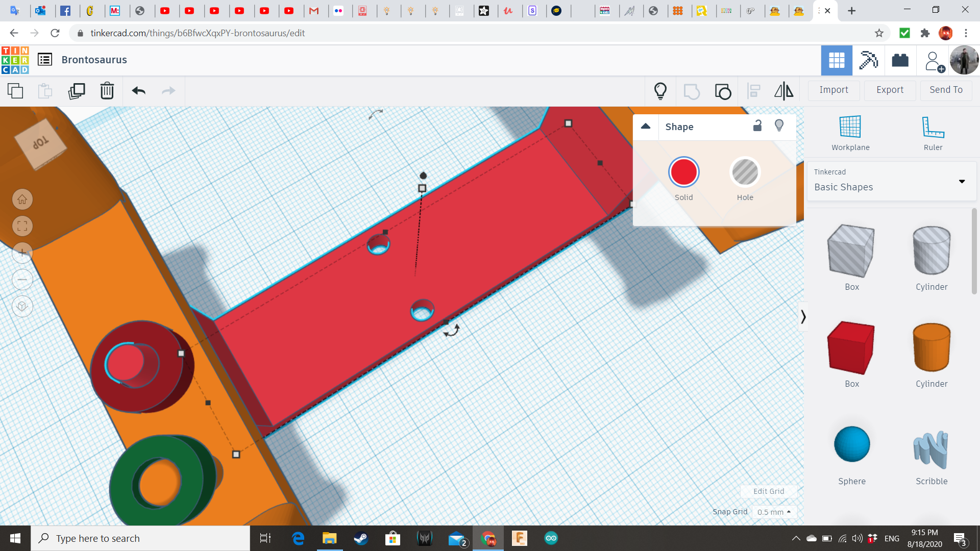Open the Send To menu

[x=946, y=90]
